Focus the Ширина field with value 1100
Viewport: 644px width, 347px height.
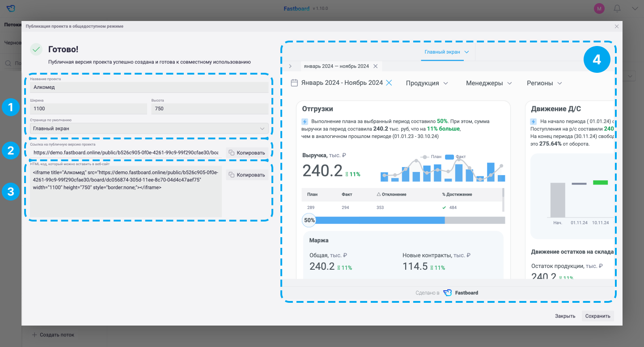pyautogui.click(x=89, y=109)
